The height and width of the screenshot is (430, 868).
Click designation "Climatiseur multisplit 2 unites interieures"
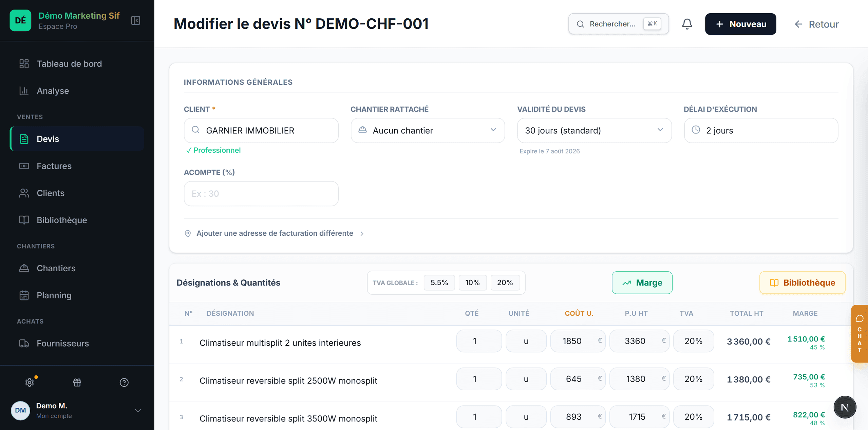pos(280,343)
